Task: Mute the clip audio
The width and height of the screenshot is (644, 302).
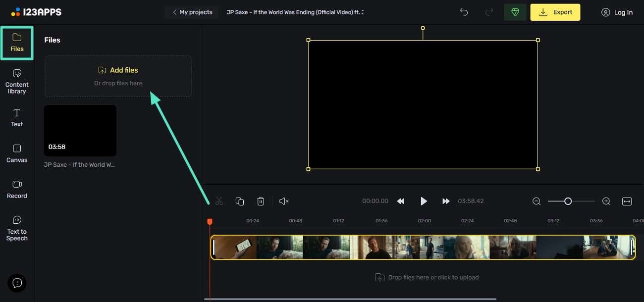Action: click(284, 201)
